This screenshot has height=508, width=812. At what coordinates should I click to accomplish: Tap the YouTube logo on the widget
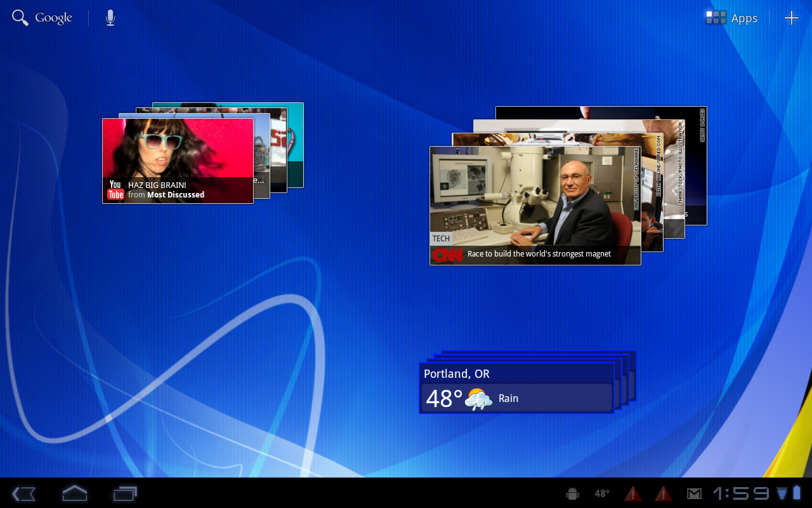115,190
